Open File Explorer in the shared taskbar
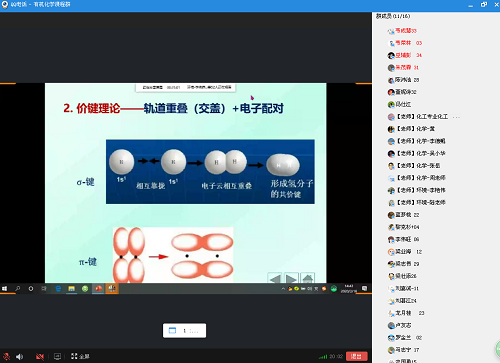500x363 pixels. pyautogui.click(x=72, y=289)
